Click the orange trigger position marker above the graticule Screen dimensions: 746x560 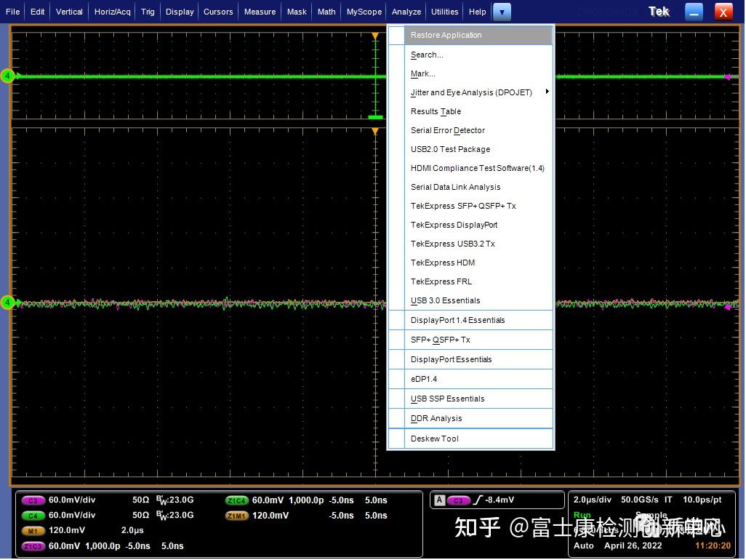[375, 33]
